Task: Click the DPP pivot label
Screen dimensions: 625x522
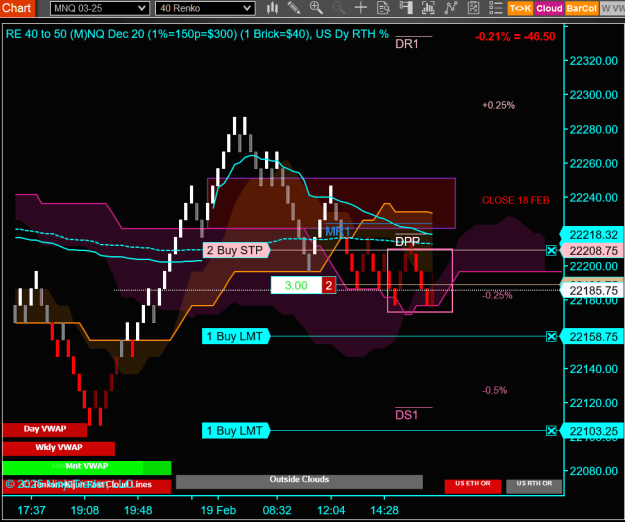Action: [x=407, y=241]
